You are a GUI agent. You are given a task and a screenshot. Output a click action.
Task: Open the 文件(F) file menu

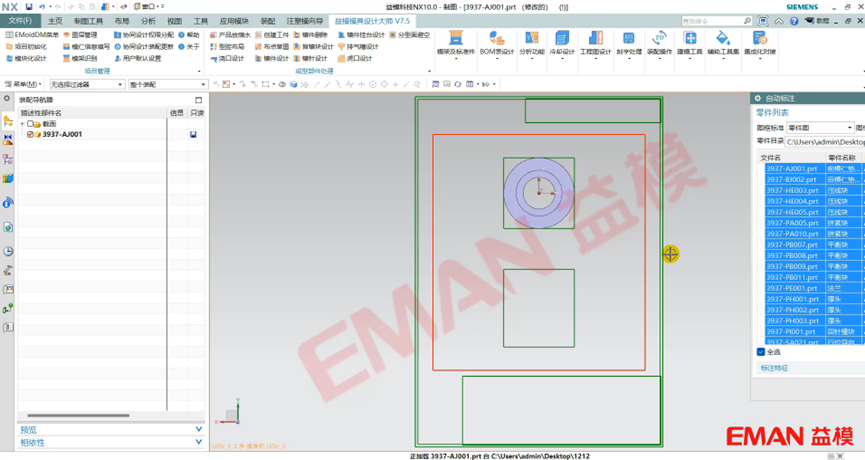coord(20,20)
